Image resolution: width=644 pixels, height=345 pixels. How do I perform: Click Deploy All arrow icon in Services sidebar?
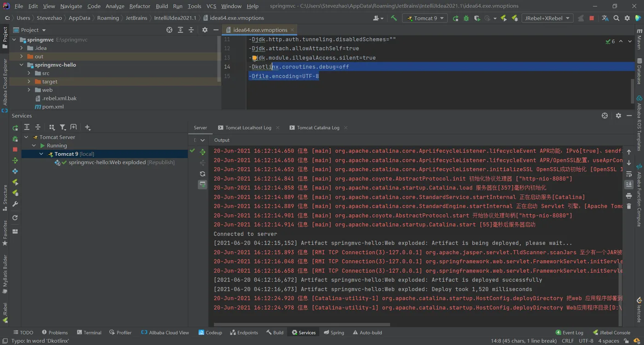[x=15, y=160]
